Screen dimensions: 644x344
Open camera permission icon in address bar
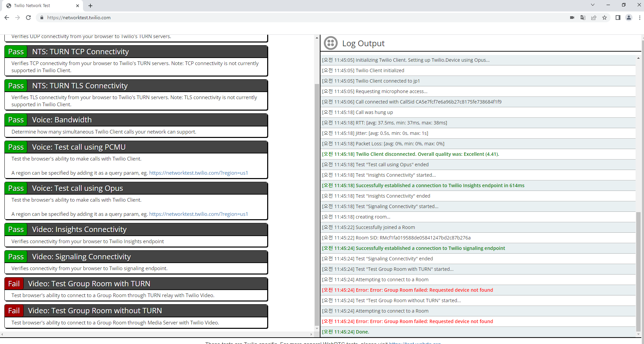pos(572,18)
